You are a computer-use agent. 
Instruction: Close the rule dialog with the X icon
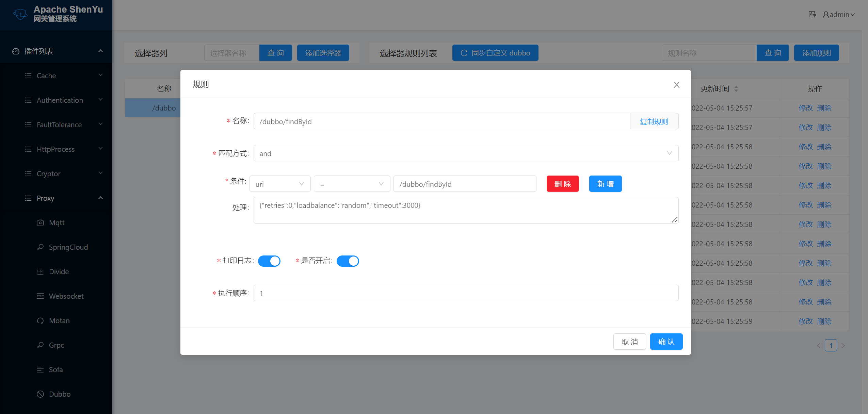point(676,85)
